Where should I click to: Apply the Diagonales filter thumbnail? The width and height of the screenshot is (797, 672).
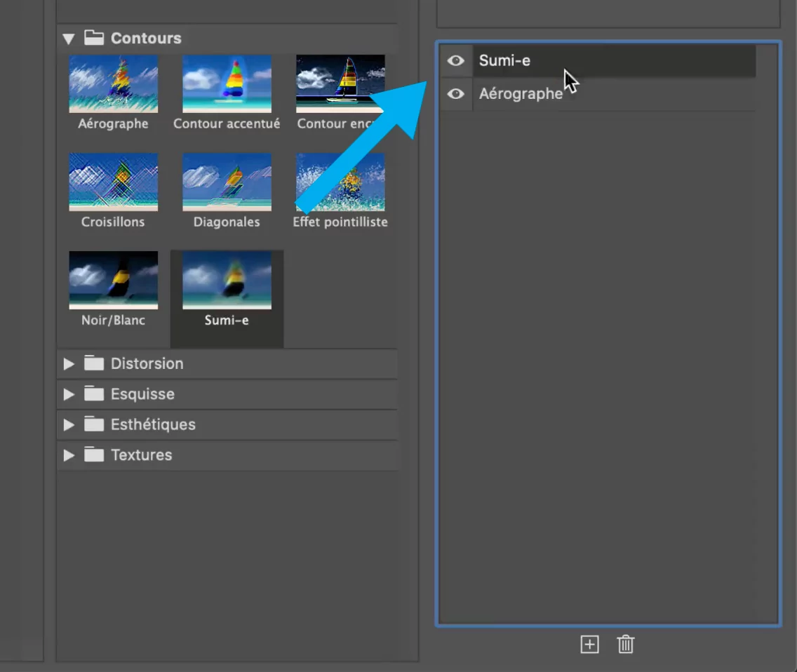(x=227, y=182)
